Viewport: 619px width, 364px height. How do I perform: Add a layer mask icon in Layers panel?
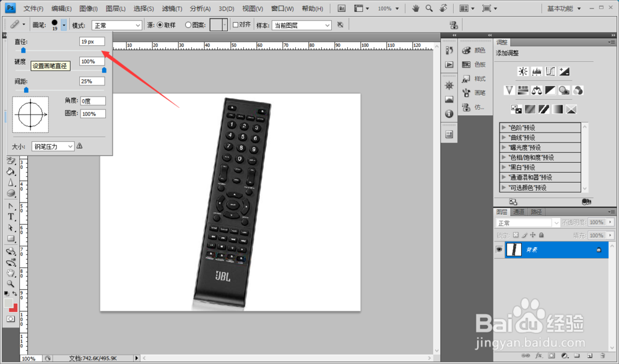pos(552,355)
